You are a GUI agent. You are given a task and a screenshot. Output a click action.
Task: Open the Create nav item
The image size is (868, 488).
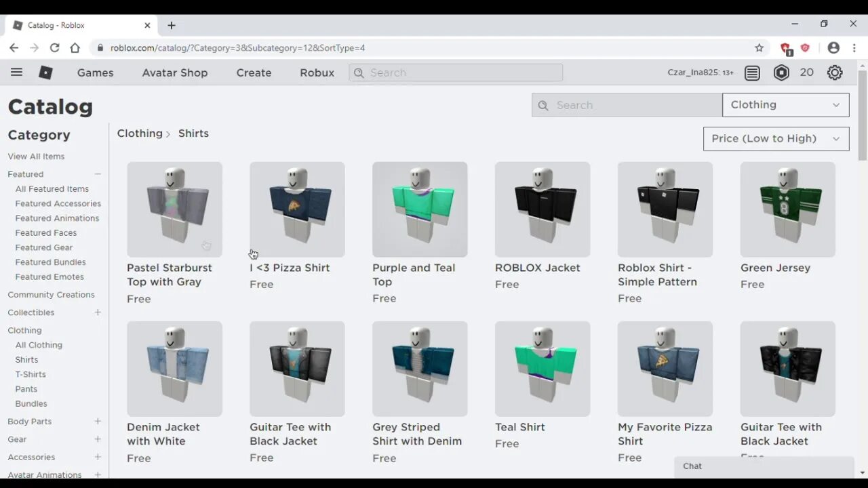point(254,73)
